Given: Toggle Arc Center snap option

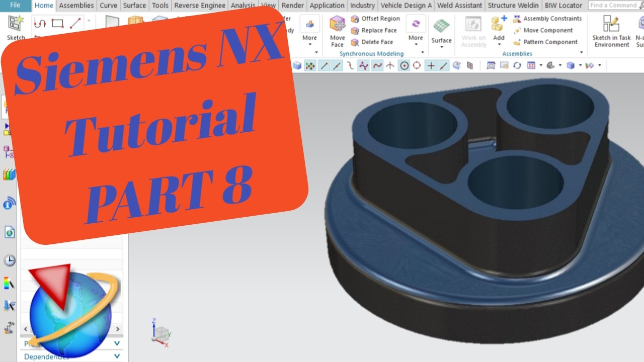Looking at the screenshot, I should (x=404, y=65).
